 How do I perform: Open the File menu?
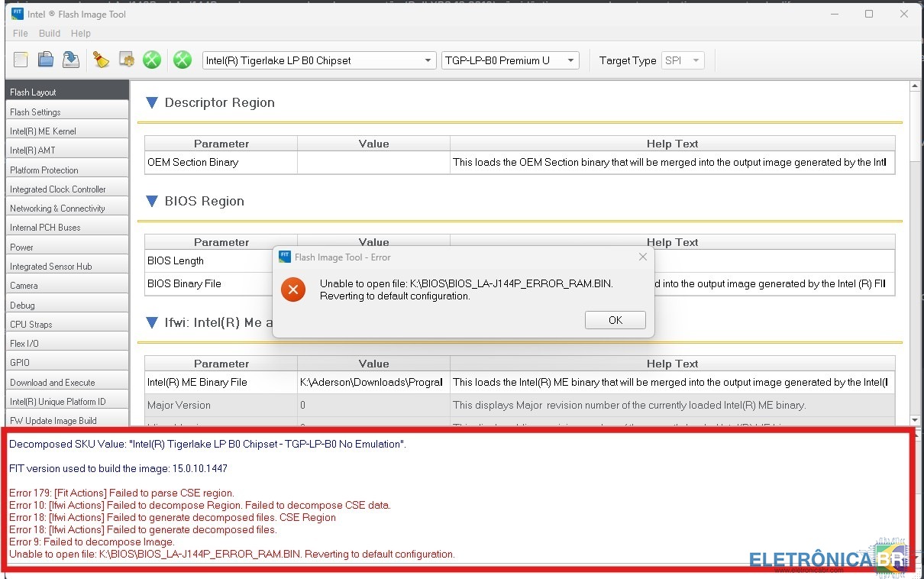(21, 34)
